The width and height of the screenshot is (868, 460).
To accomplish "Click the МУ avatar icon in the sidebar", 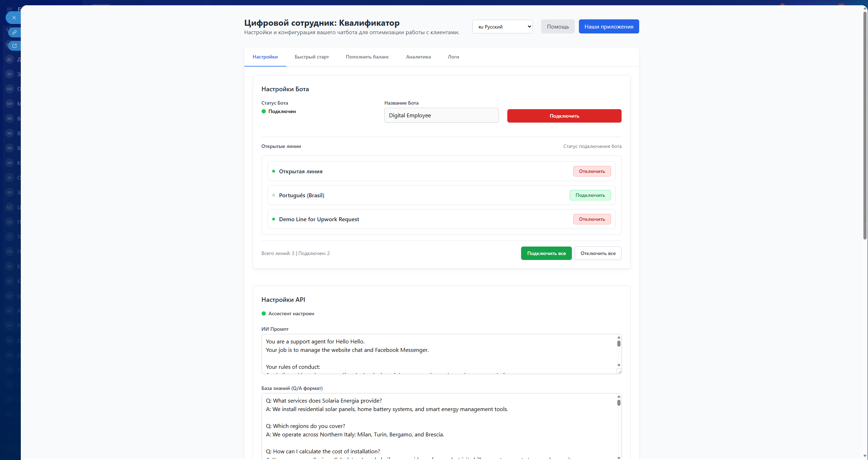I will pos(10,104).
